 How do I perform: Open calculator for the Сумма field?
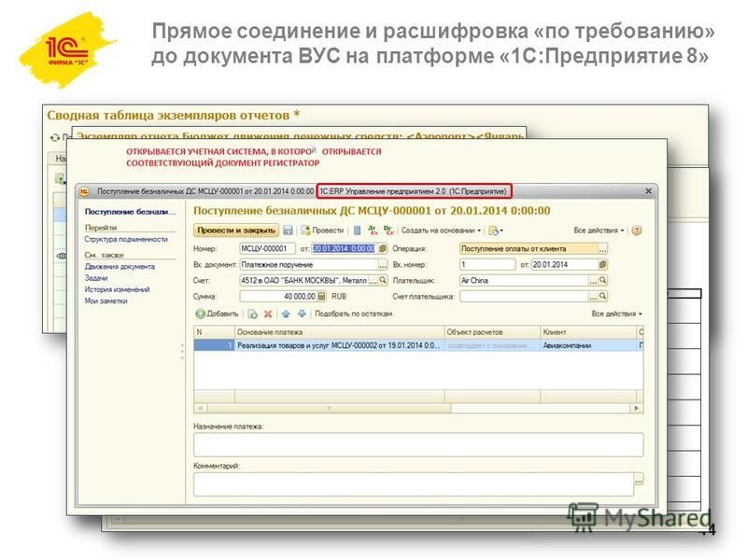tap(321, 296)
